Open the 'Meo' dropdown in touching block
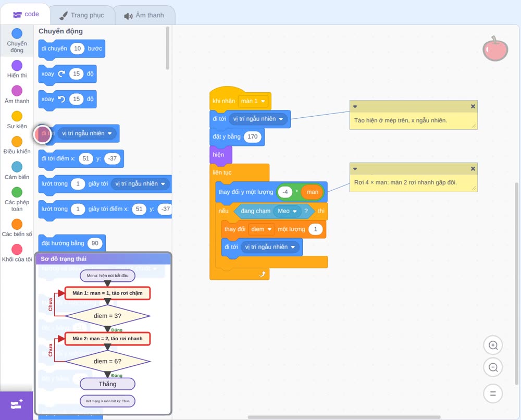The width and height of the screenshot is (521, 420). tap(287, 211)
